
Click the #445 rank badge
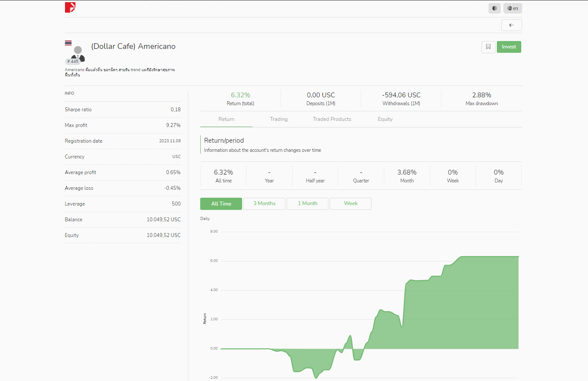pos(72,62)
